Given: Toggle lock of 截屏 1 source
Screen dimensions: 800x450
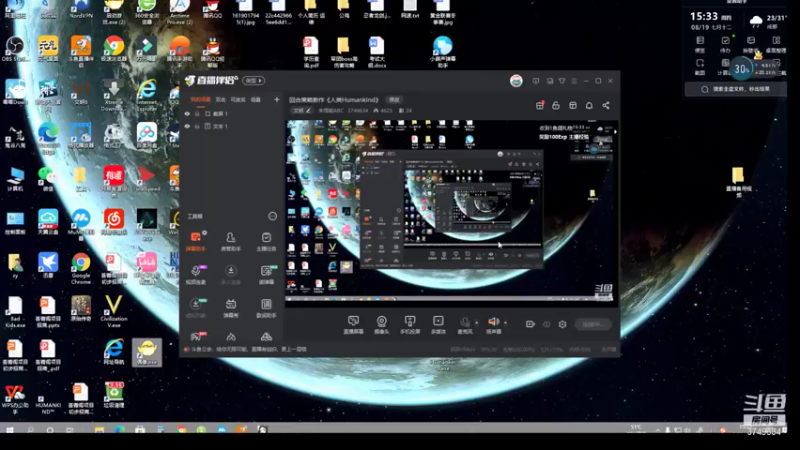Looking at the screenshot, I should point(197,113).
